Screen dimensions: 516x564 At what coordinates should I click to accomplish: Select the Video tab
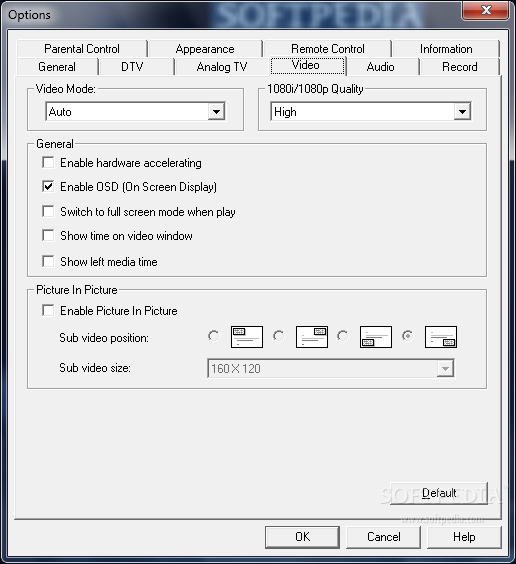click(x=307, y=65)
